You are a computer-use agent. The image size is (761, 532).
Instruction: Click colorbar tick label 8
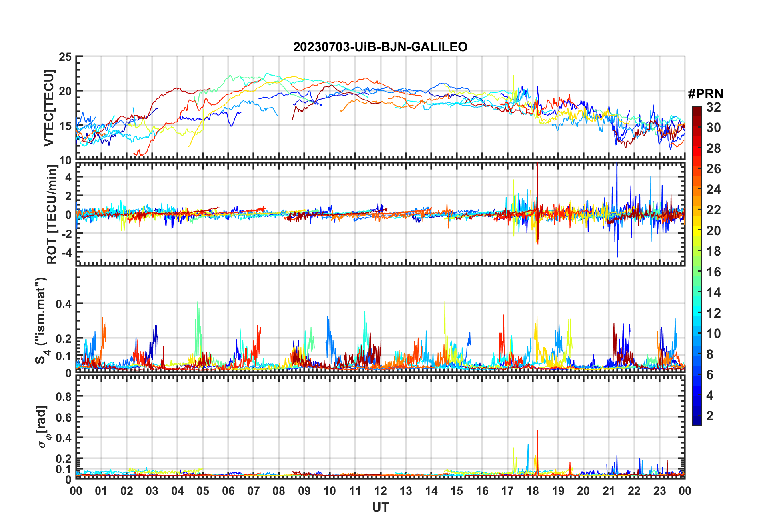point(710,354)
